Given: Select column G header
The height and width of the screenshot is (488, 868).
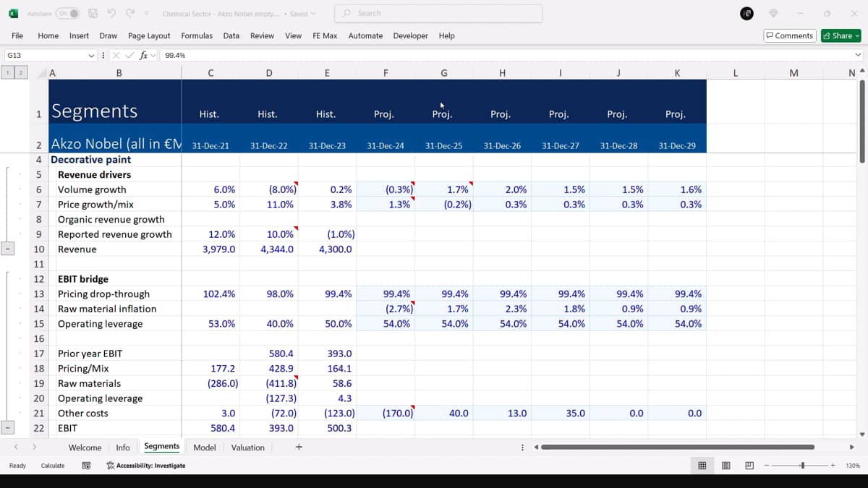Looking at the screenshot, I should 443,72.
